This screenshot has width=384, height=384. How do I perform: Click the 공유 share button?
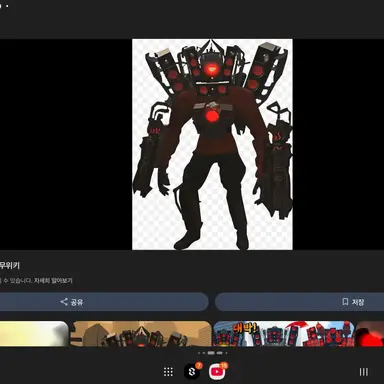(103, 302)
